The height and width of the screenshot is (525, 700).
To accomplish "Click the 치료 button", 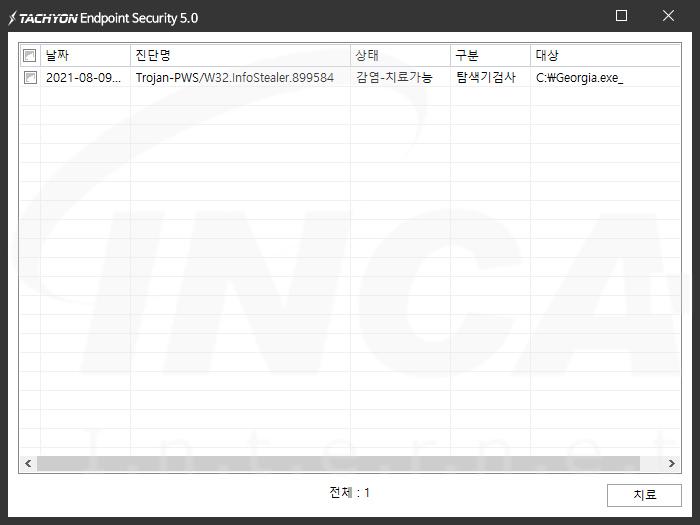I will (x=644, y=495).
